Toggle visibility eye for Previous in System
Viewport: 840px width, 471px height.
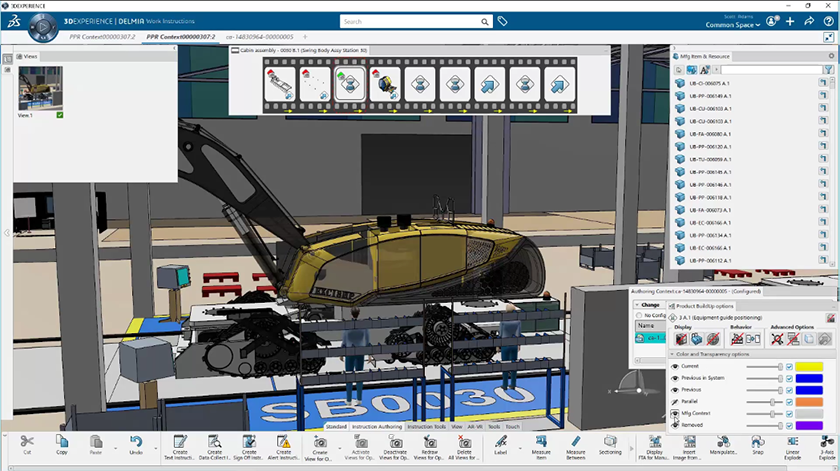pyautogui.click(x=675, y=378)
